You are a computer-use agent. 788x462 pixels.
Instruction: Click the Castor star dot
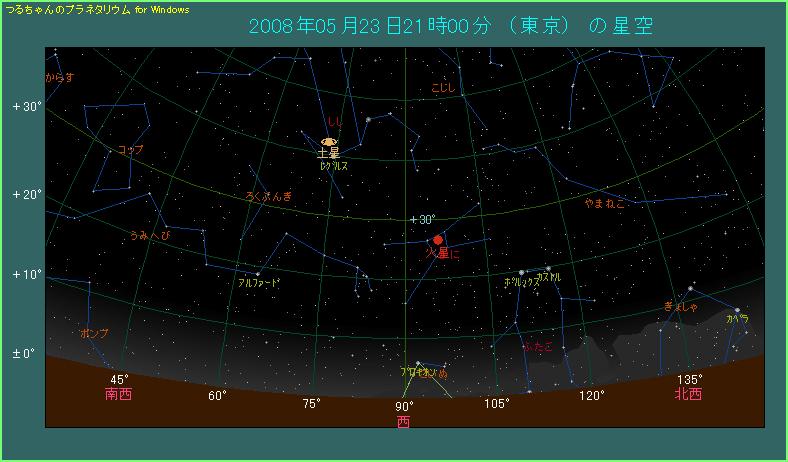(x=548, y=267)
